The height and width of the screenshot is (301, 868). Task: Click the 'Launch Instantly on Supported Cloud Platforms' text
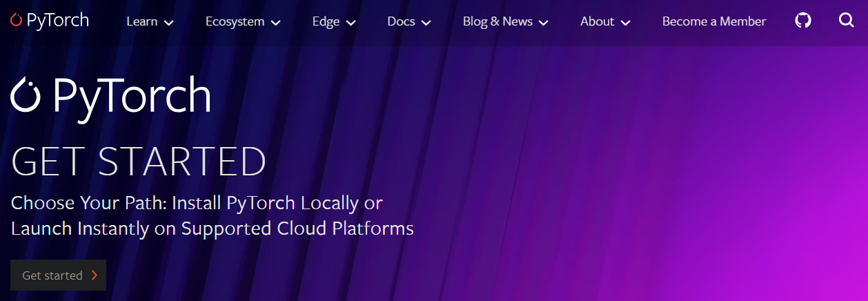pos(213,229)
